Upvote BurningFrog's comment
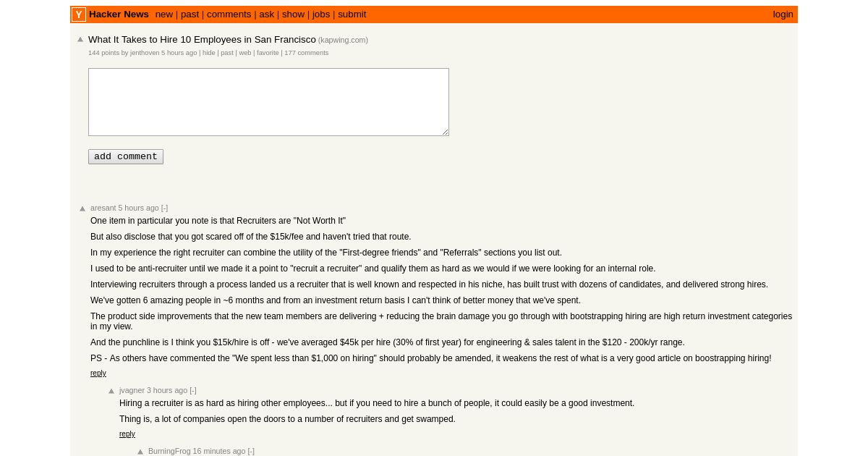This screenshot has width=868, height=456. point(140,452)
